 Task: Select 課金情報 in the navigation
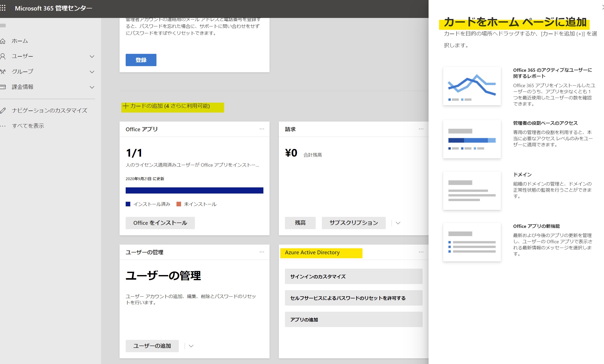(23, 87)
